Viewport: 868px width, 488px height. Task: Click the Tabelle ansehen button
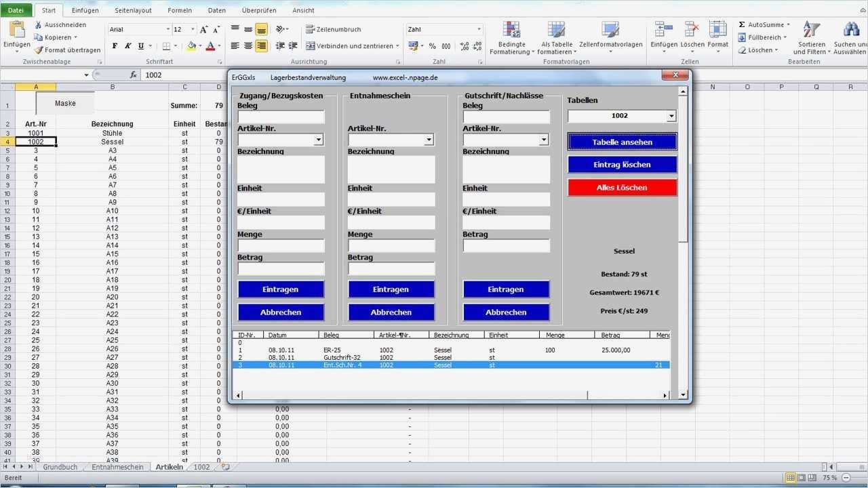[x=623, y=142]
